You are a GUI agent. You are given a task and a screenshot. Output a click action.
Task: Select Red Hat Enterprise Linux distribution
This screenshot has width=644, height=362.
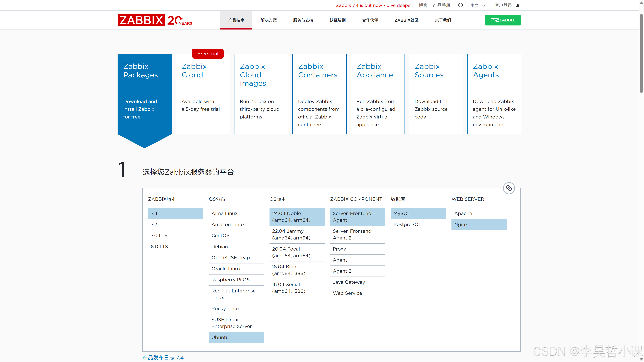coord(236,294)
